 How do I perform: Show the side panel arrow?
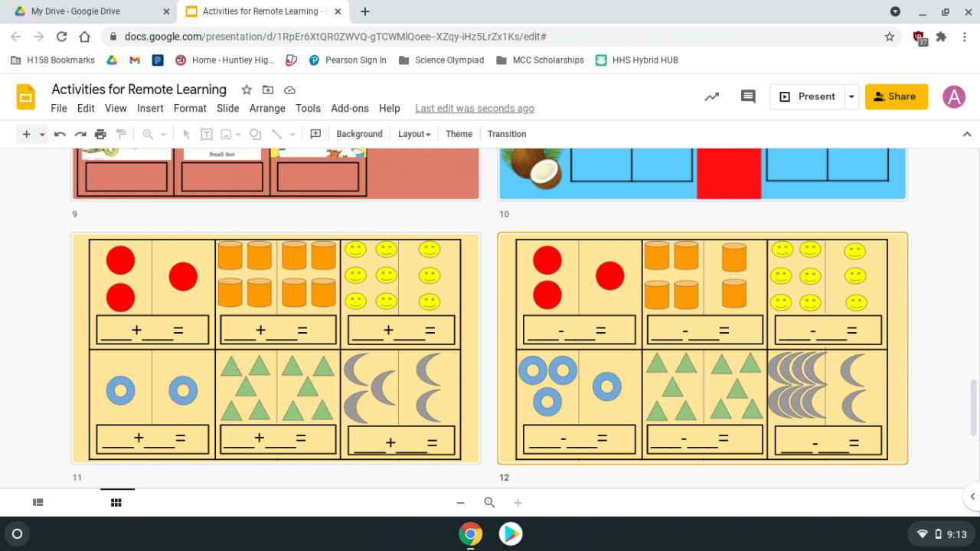pos(972,497)
